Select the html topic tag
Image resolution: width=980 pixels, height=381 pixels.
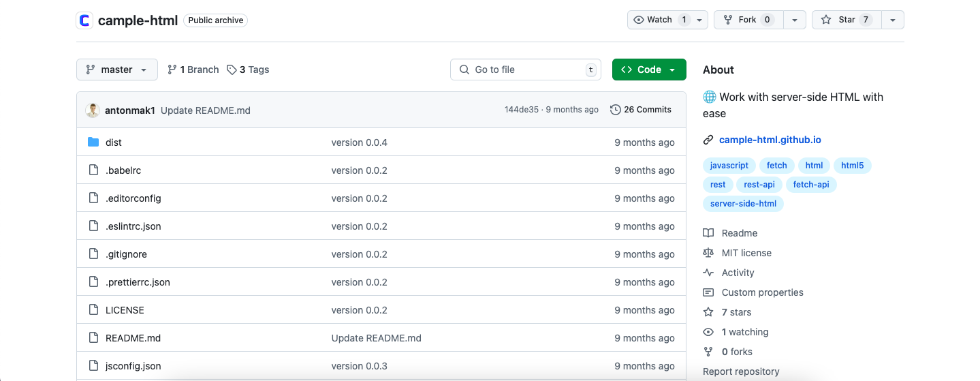tap(814, 166)
